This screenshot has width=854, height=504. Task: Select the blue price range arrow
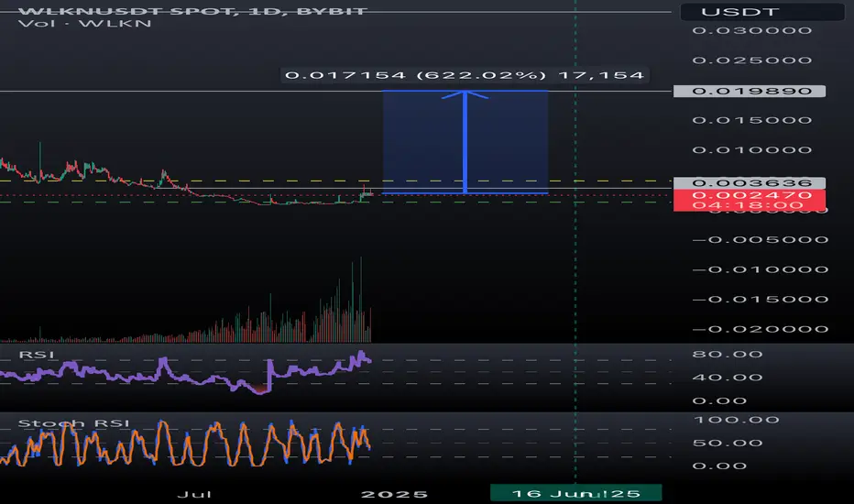coord(465,142)
